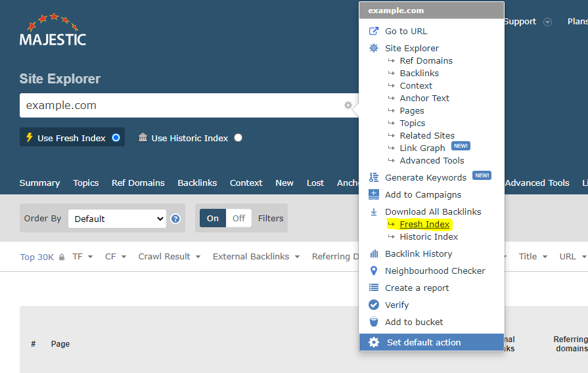
Task: Choose Generate Keywords menu item
Action: [x=426, y=178]
